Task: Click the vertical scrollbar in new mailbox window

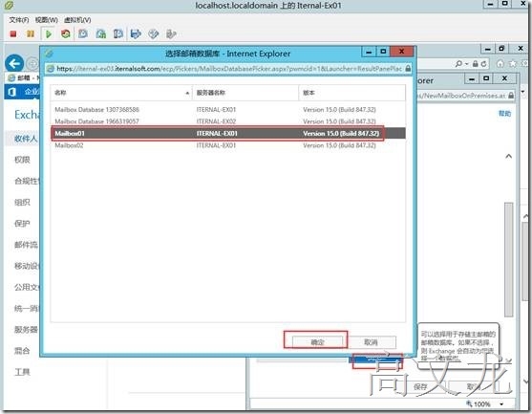Action: tap(508, 260)
